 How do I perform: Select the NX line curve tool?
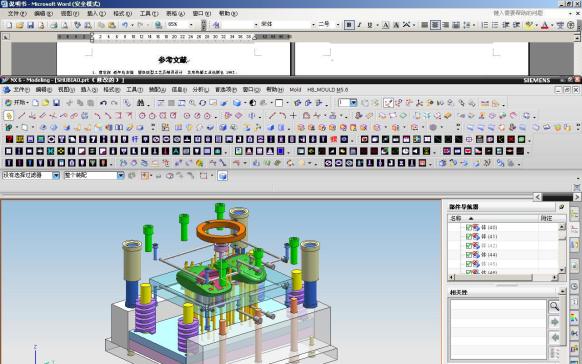[x=22, y=116]
